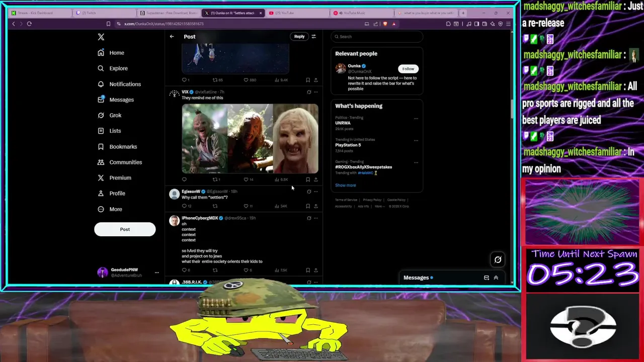Open the Brave Shields icon
This screenshot has height=362, width=644.
[x=385, y=24]
